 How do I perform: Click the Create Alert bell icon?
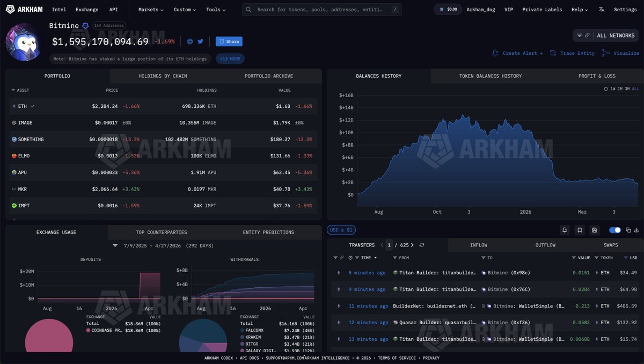click(495, 53)
